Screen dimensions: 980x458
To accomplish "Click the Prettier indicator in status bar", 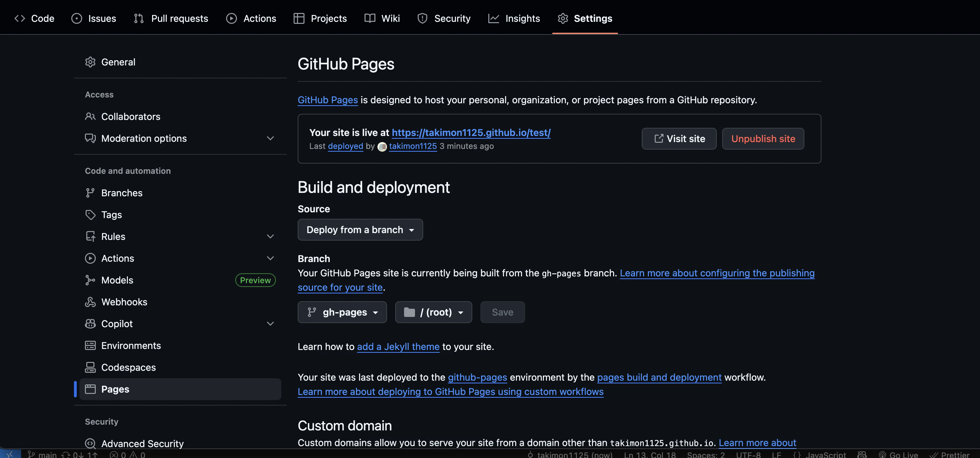I will click(x=950, y=454).
